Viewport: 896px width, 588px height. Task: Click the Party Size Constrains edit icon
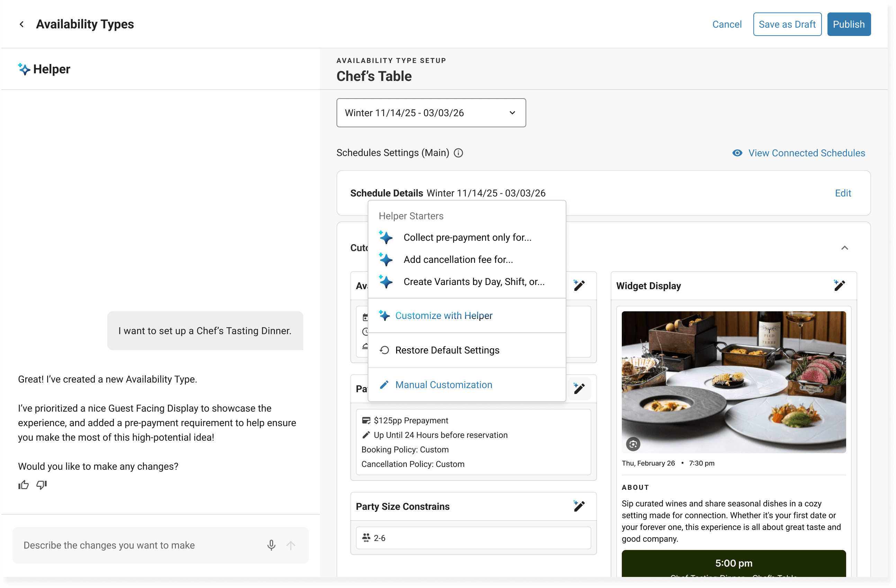(x=579, y=506)
